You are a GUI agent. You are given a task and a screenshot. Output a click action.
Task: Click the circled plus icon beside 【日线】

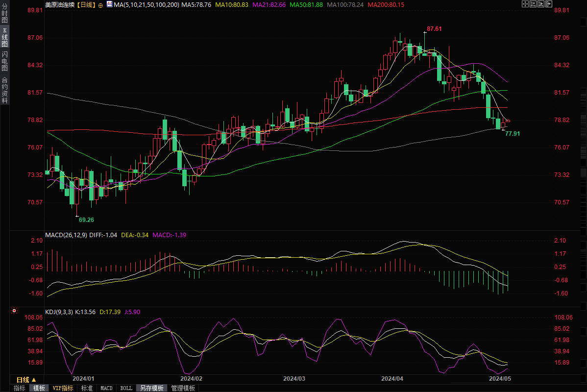point(100,4)
